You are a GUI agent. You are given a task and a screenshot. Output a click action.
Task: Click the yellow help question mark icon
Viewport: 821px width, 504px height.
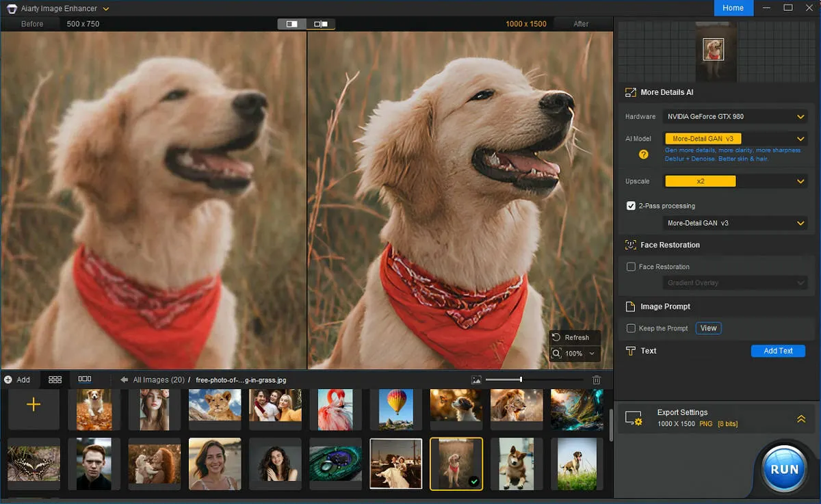(x=643, y=155)
